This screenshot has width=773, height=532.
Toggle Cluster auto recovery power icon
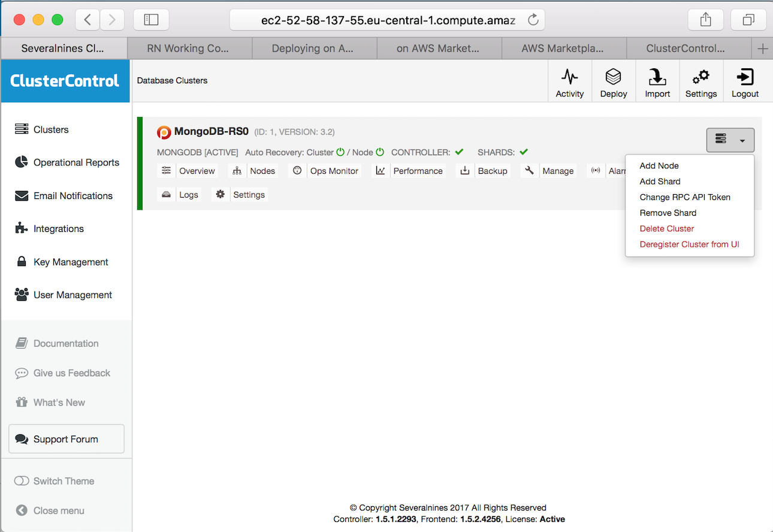(340, 152)
